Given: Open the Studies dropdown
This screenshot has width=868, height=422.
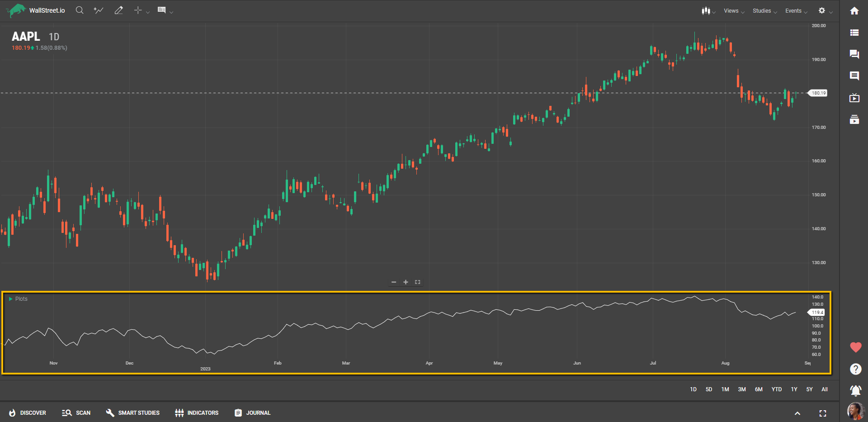Looking at the screenshot, I should tap(764, 11).
